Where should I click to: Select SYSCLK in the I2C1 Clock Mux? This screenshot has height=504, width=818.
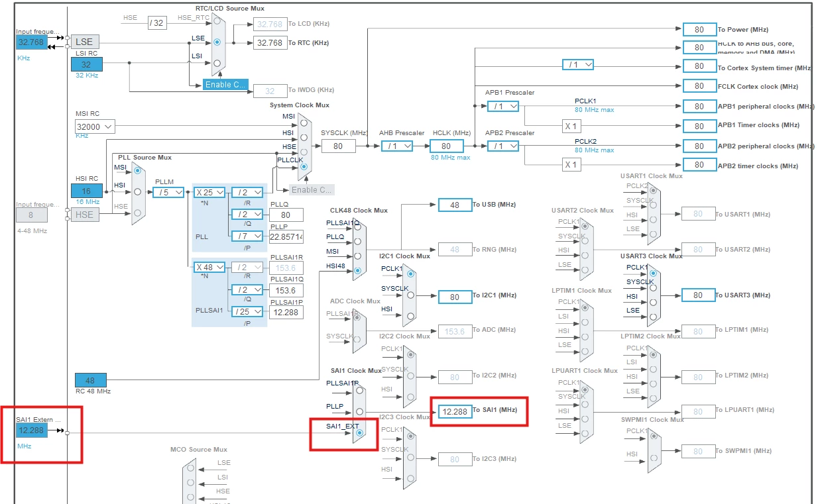click(410, 295)
